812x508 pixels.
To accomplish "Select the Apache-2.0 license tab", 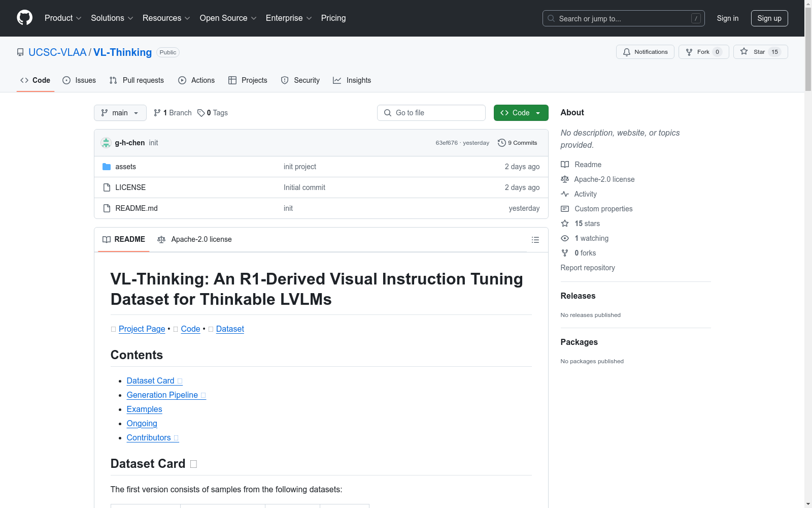I will pos(195,239).
